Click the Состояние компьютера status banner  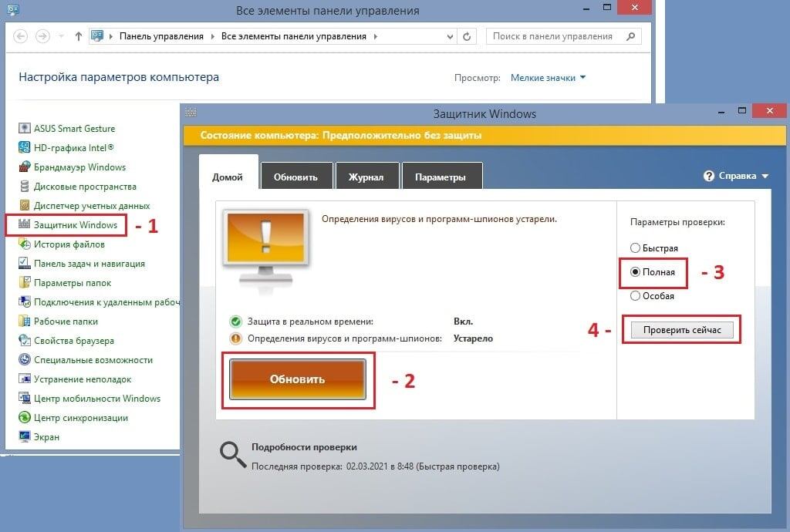[x=484, y=135]
